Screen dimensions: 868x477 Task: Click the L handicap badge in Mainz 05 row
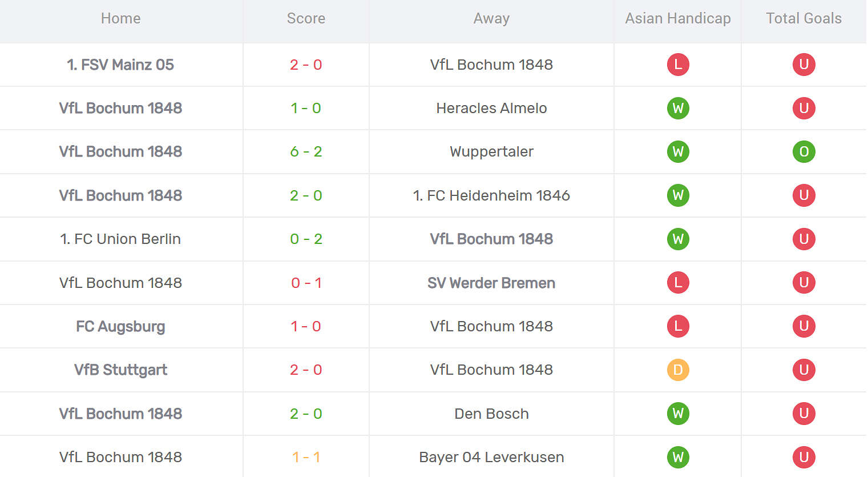[x=678, y=65]
